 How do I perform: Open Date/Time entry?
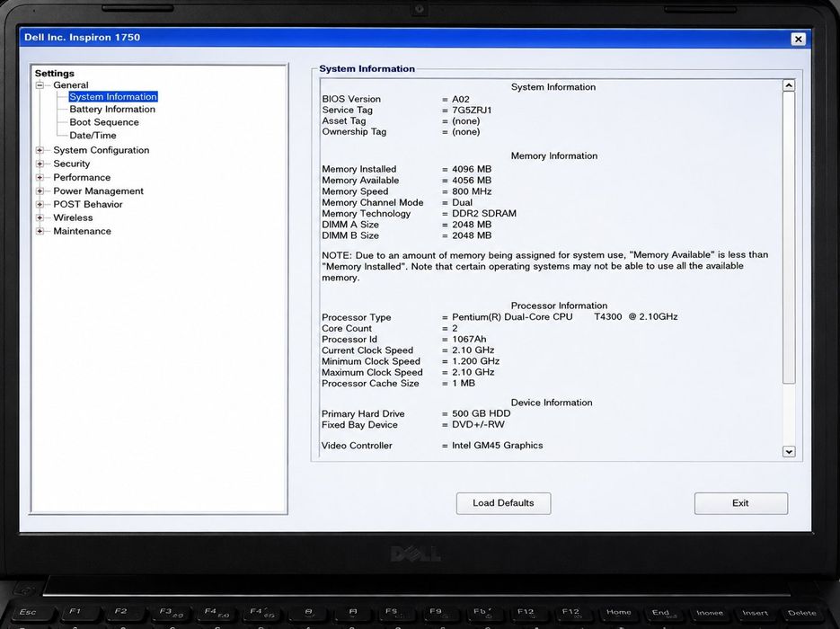click(x=93, y=136)
